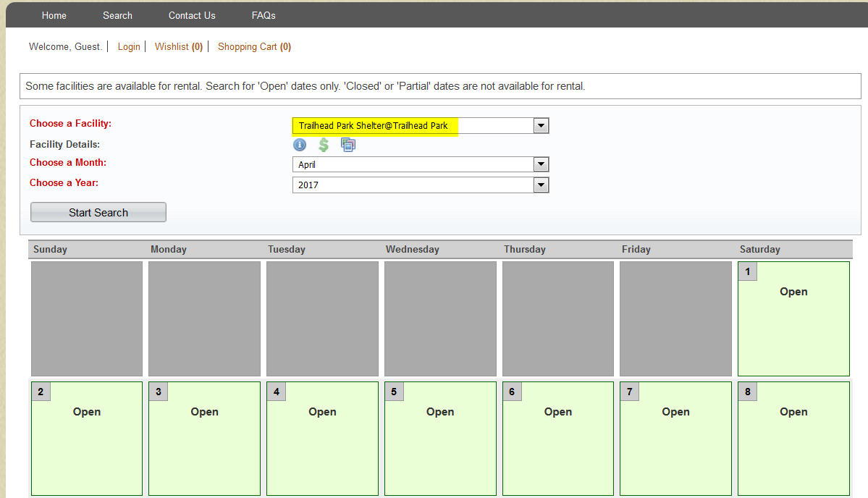Click the Thursday column header

[524, 249]
